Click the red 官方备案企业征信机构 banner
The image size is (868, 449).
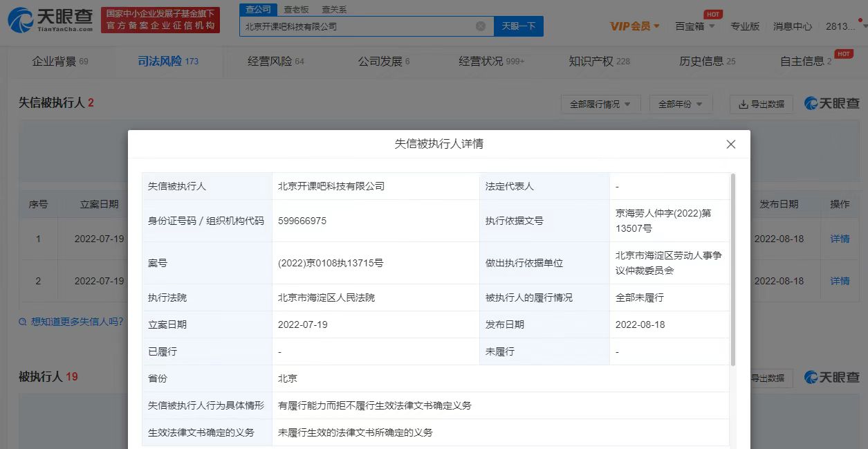(x=160, y=20)
